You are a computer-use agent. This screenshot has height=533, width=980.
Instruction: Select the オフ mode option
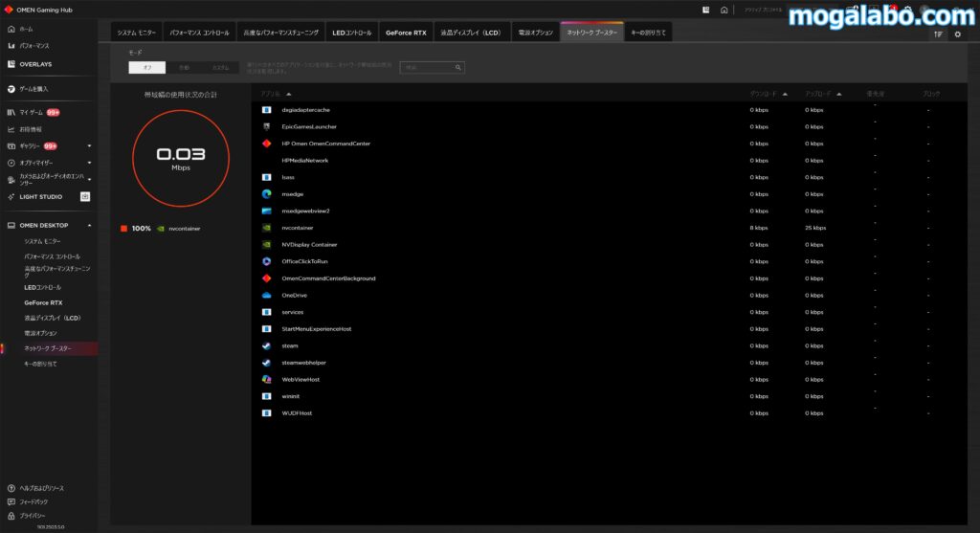click(146, 68)
